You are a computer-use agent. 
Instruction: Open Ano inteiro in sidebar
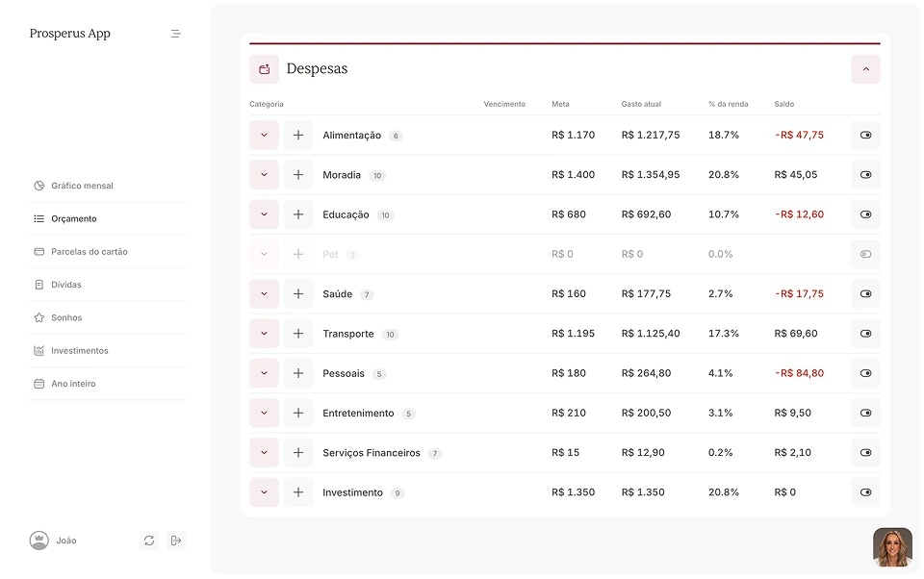[x=107, y=384]
